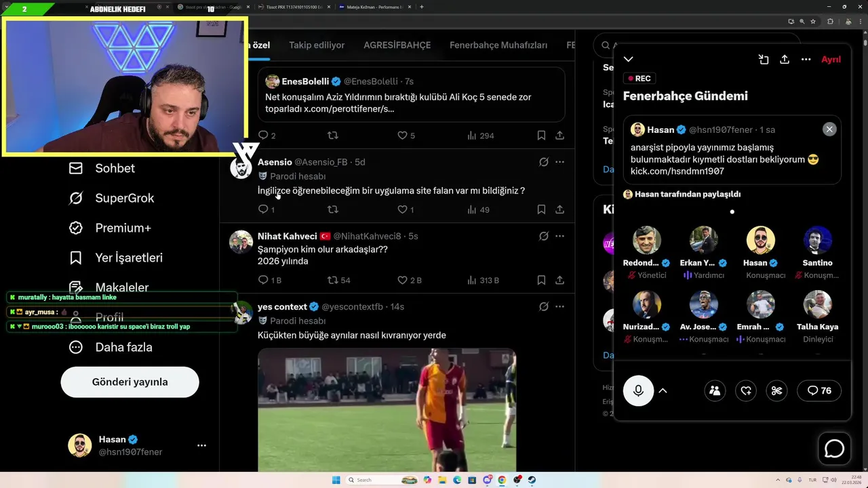Repost the Asensio post
This screenshot has width=868, height=488.
coord(333,210)
